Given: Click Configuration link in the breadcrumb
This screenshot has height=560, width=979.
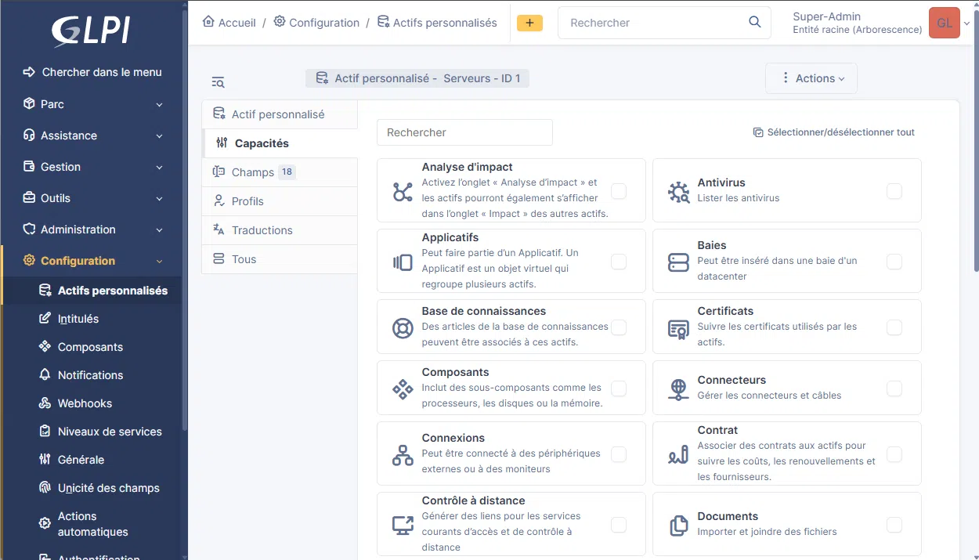Looking at the screenshot, I should [323, 23].
